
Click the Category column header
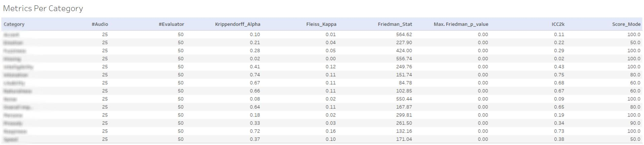[14, 24]
